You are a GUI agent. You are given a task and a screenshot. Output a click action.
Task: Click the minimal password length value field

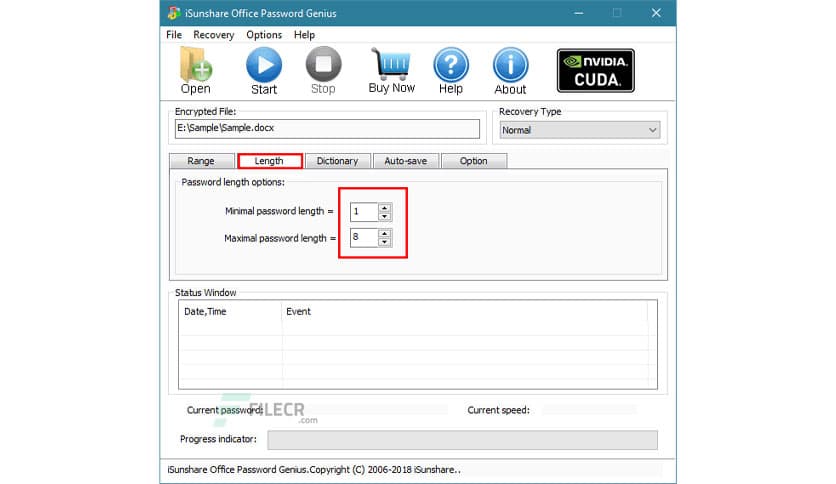click(x=364, y=212)
